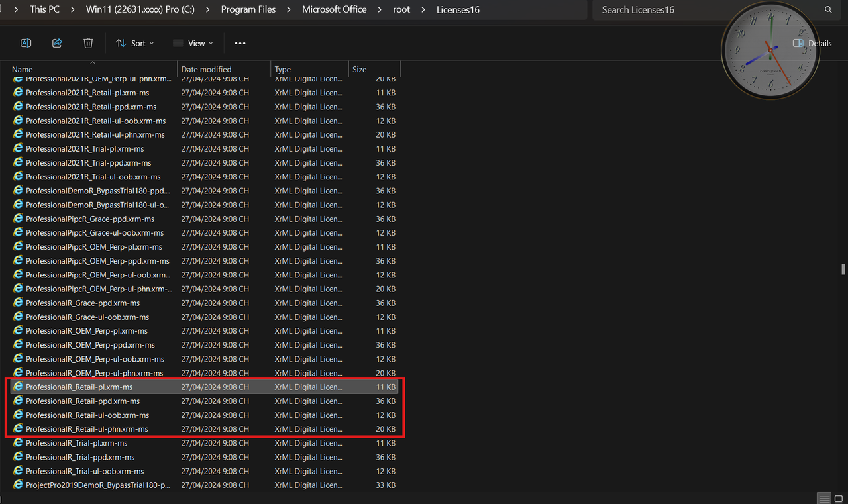The image size is (848, 504).
Task: Click the file icon of ProfessionalPipcR_OEM_Perp-ppd.xrm-ms
Action: point(18,261)
